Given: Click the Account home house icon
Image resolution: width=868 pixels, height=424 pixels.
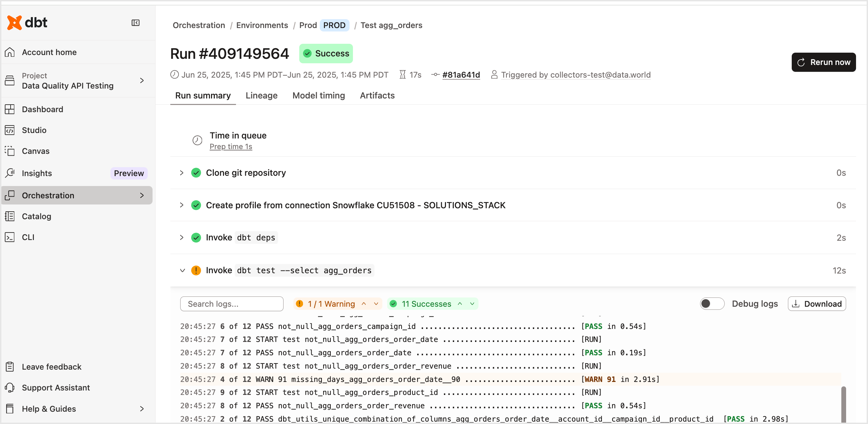Looking at the screenshot, I should (x=10, y=52).
